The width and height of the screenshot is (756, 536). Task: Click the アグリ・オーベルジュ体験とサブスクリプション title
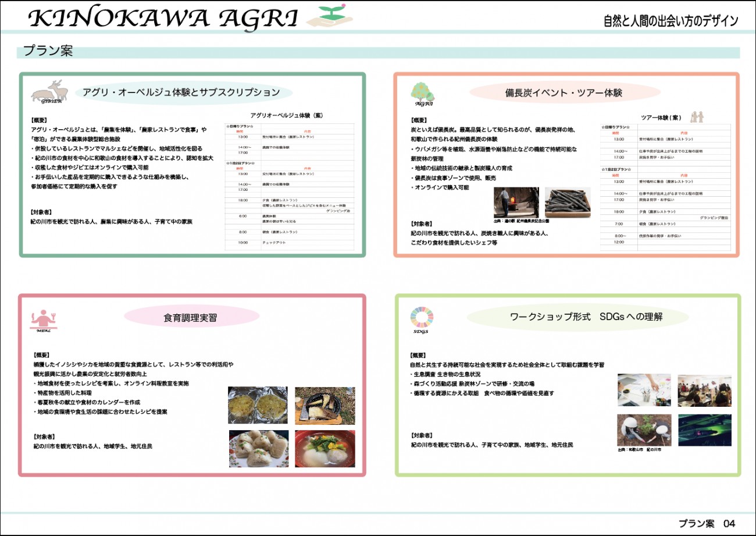(181, 93)
